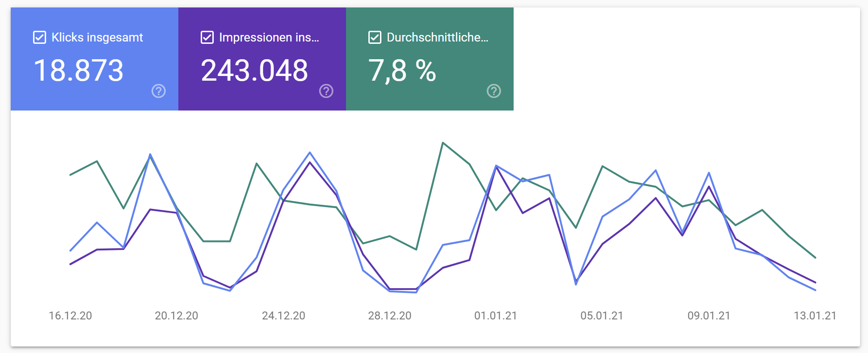
Task: Select the "Klicks insgesamt" label text
Action: point(97,37)
